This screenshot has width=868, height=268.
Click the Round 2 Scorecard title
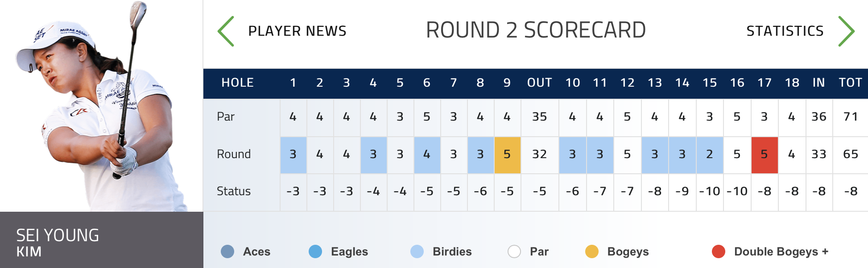click(536, 30)
